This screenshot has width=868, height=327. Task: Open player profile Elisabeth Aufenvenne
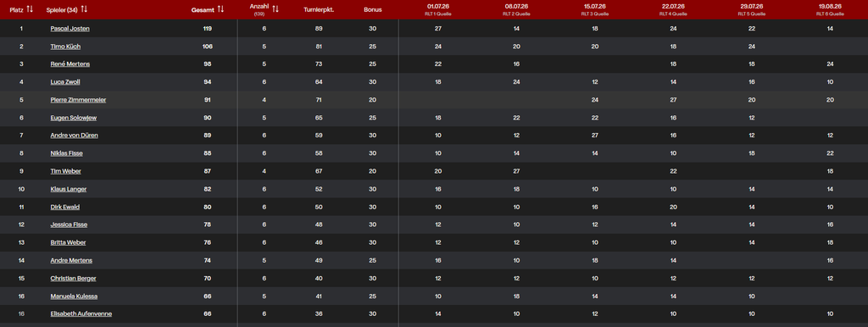coord(81,313)
